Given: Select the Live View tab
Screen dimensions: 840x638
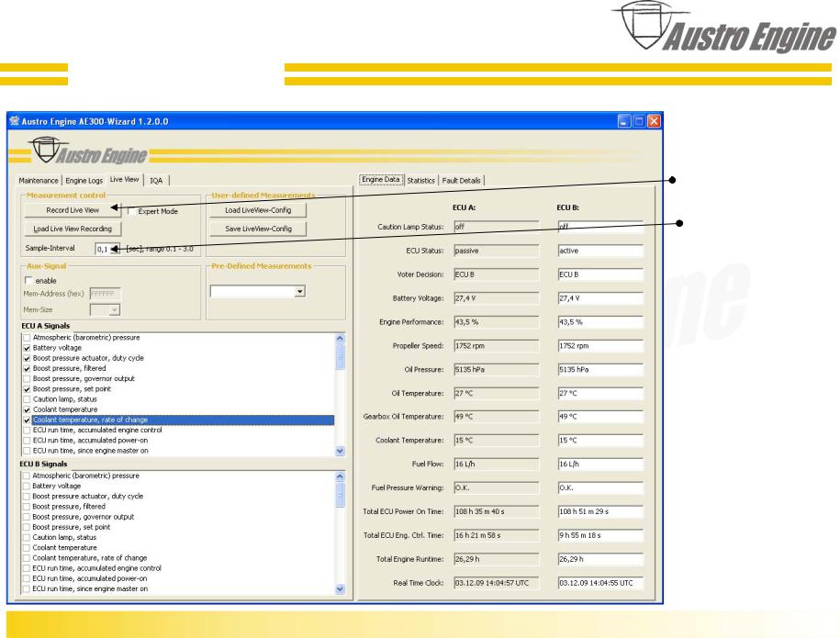Looking at the screenshot, I should pos(124,179).
